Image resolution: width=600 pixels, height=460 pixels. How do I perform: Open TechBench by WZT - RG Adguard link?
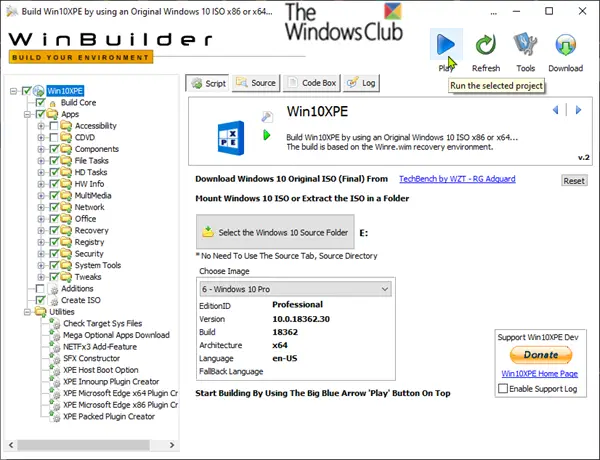pyautogui.click(x=457, y=179)
